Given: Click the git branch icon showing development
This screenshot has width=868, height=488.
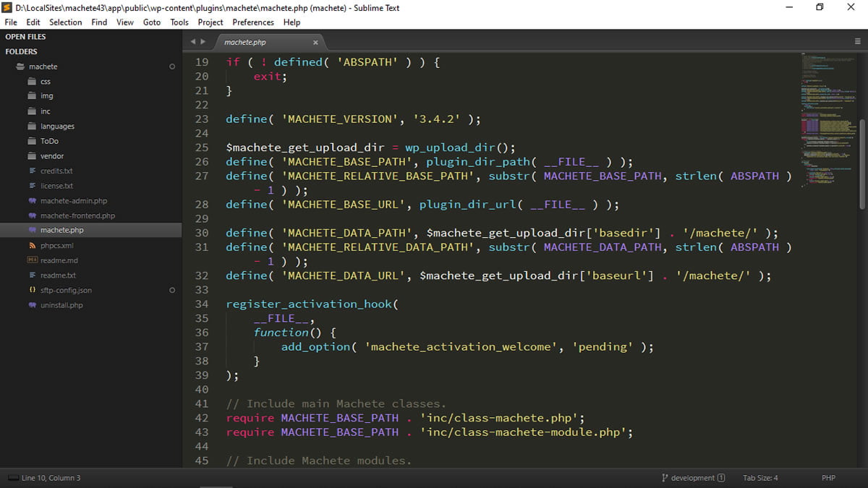Looking at the screenshot, I should [663, 478].
